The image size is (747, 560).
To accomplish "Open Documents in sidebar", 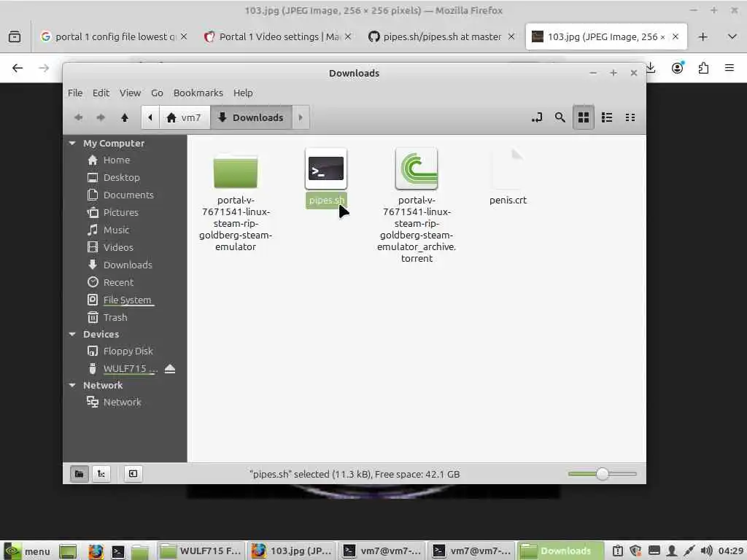I will pyautogui.click(x=128, y=195).
